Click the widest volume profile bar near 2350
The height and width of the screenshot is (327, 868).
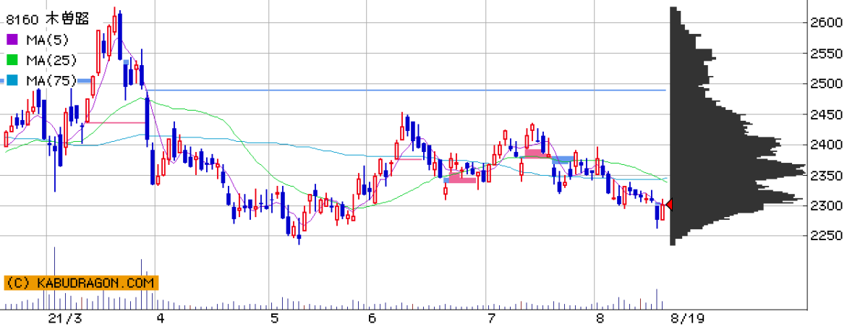738,171
